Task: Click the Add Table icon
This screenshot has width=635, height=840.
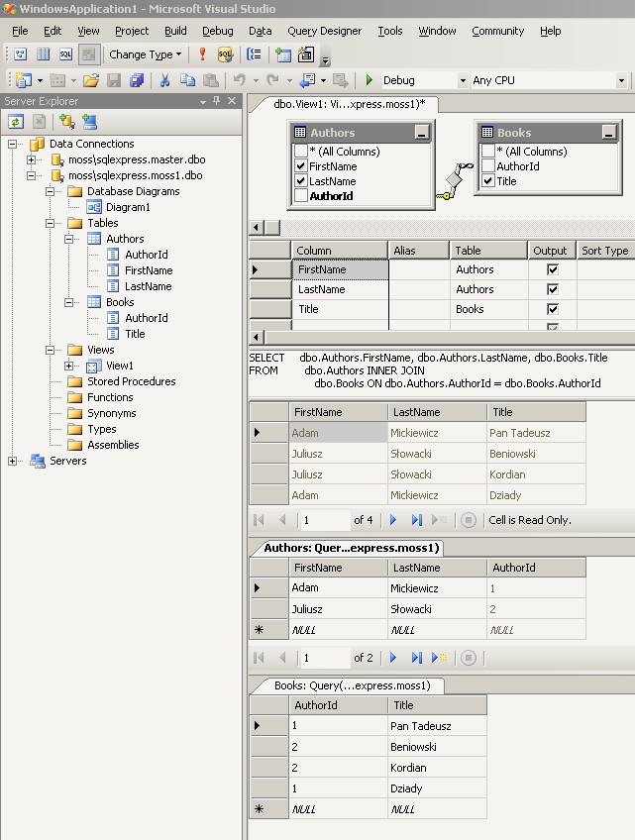Action: [283, 54]
